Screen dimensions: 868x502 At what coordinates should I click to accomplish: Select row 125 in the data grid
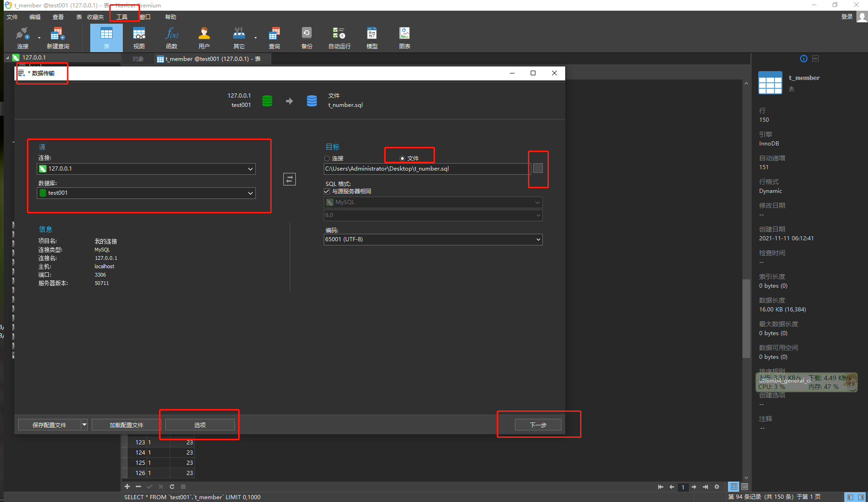(158, 463)
